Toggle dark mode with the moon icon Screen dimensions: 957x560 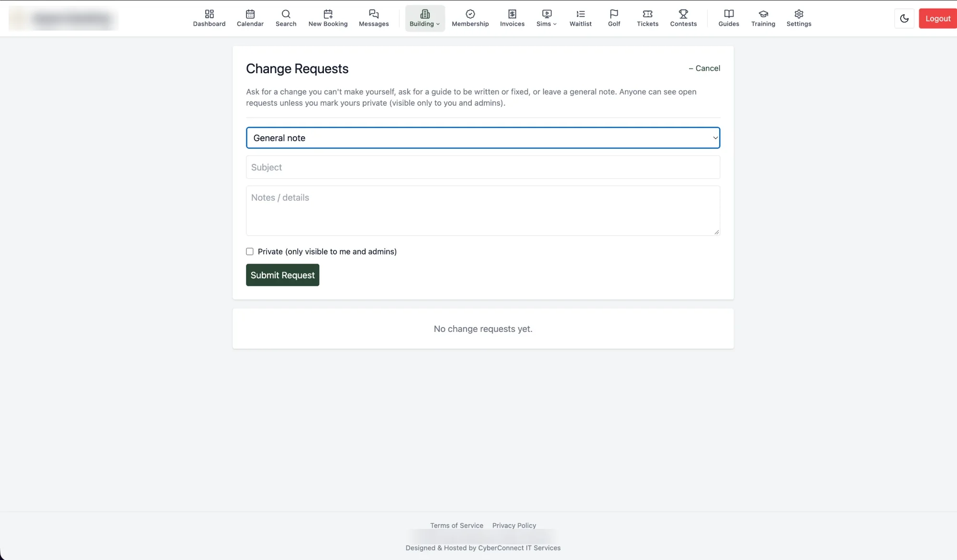904,19
